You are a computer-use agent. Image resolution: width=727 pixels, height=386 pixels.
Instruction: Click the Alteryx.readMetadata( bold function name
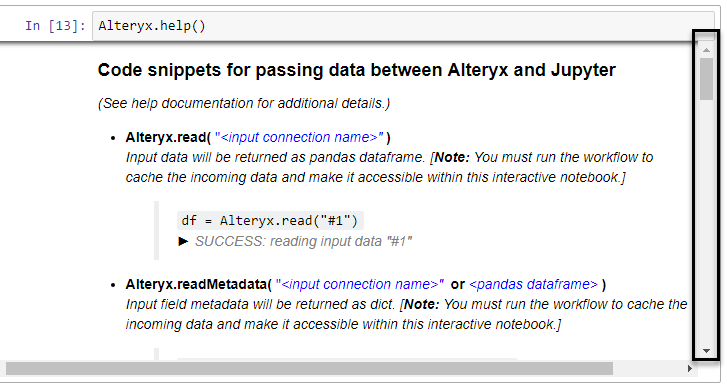pos(199,284)
